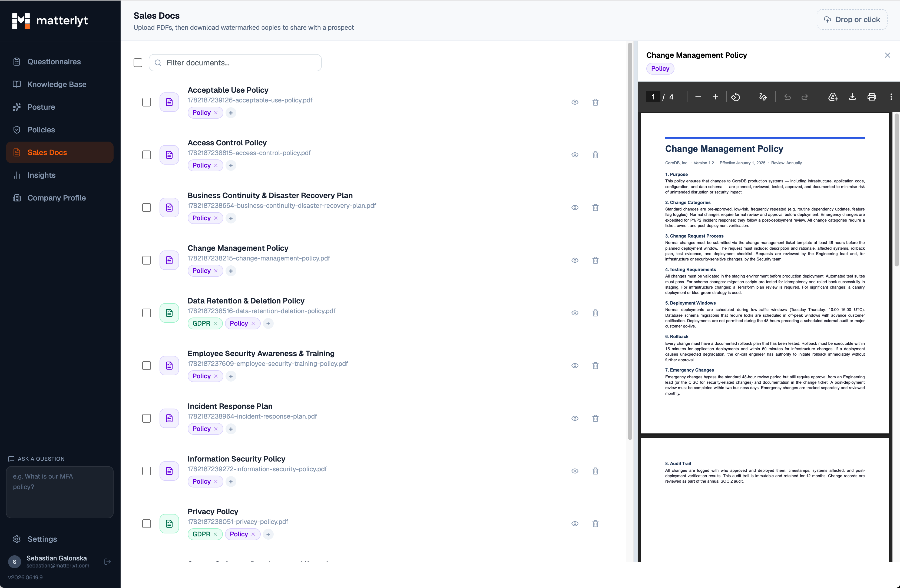Delete the Incident Response Plan document

[x=595, y=418]
